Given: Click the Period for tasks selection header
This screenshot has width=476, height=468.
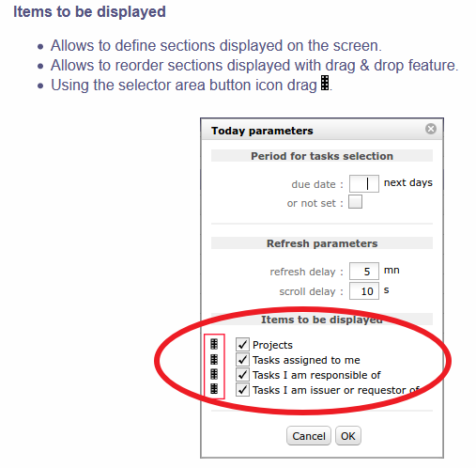Looking at the screenshot, I should [322, 156].
